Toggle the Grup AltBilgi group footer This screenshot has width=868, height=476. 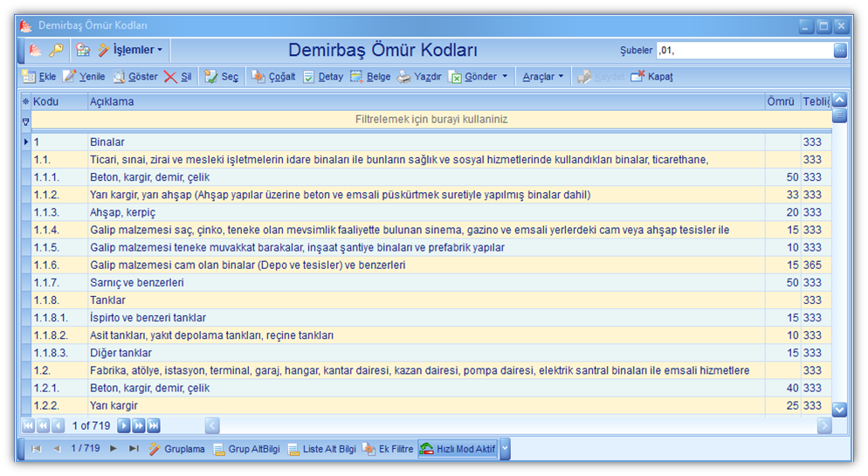[246, 449]
